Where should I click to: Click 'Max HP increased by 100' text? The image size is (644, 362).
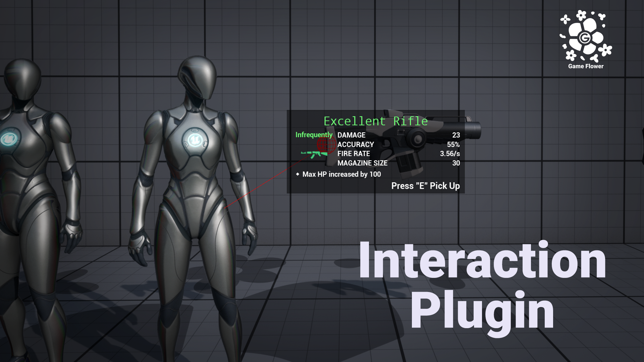pos(341,174)
